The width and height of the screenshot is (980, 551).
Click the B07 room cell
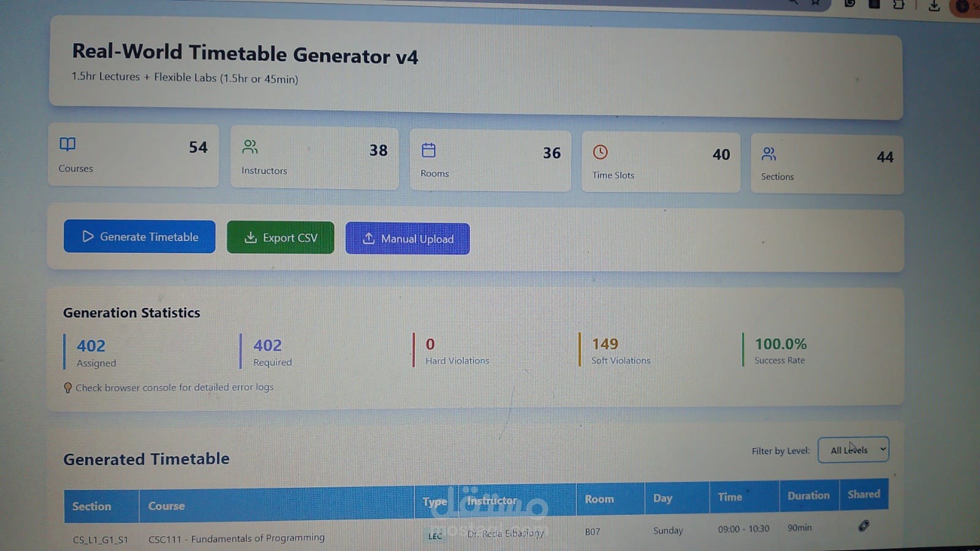592,531
